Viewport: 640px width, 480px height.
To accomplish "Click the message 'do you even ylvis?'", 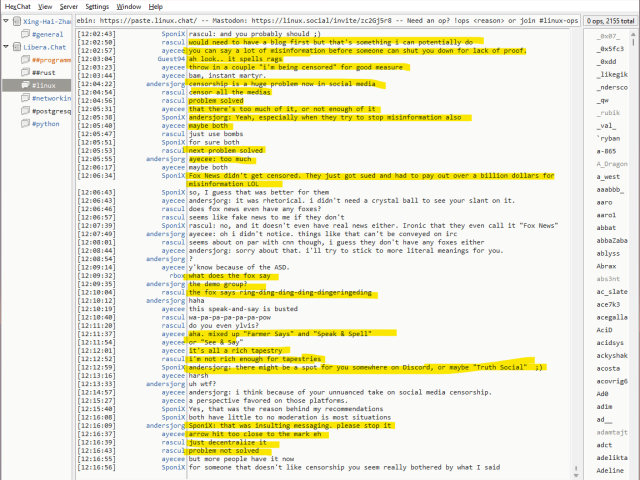I will (x=223, y=326).
